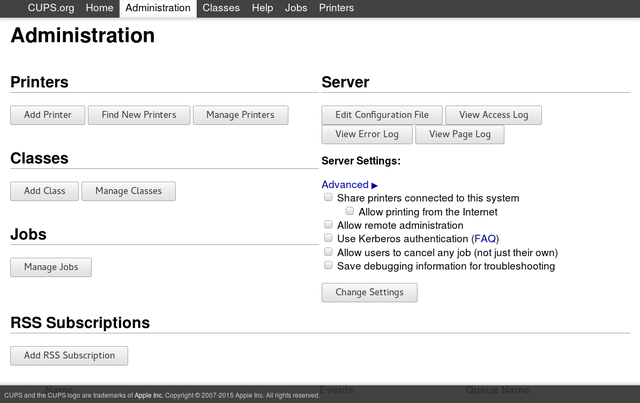Open the CUPS.org home link

point(50,8)
